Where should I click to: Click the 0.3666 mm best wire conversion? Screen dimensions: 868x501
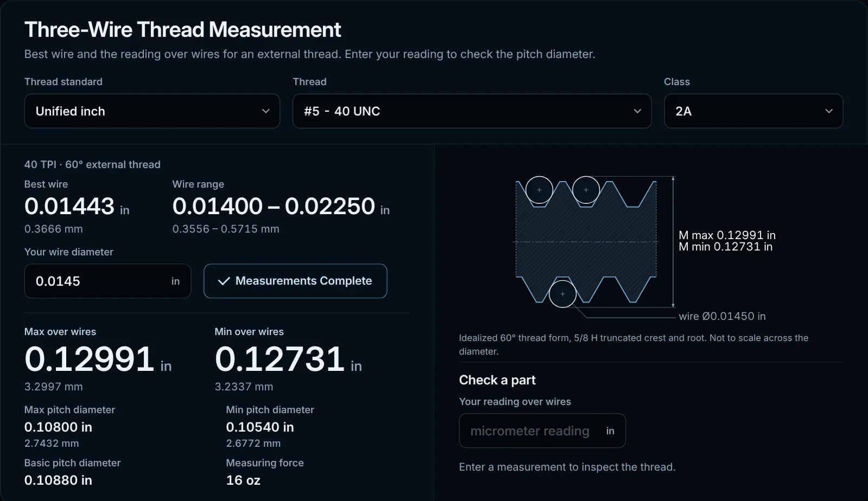(x=54, y=229)
